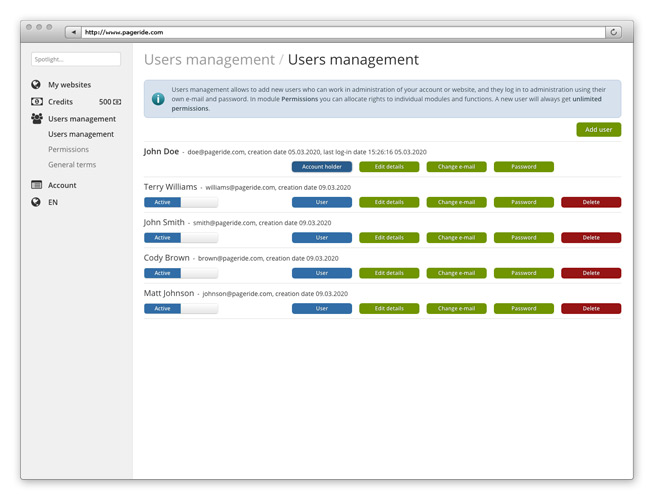The width and height of the screenshot is (654, 500).
Task: Click the globe icon beside My websites
Action: pyautogui.click(x=37, y=85)
